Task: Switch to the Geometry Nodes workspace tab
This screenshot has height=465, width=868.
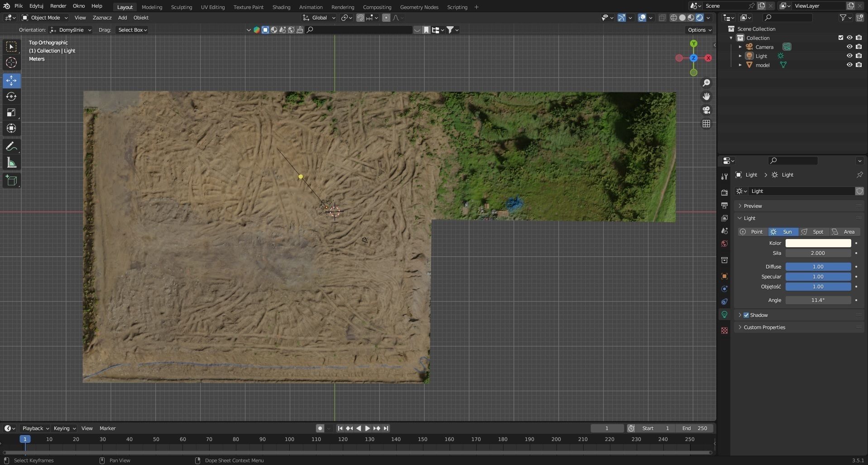Action: click(419, 7)
